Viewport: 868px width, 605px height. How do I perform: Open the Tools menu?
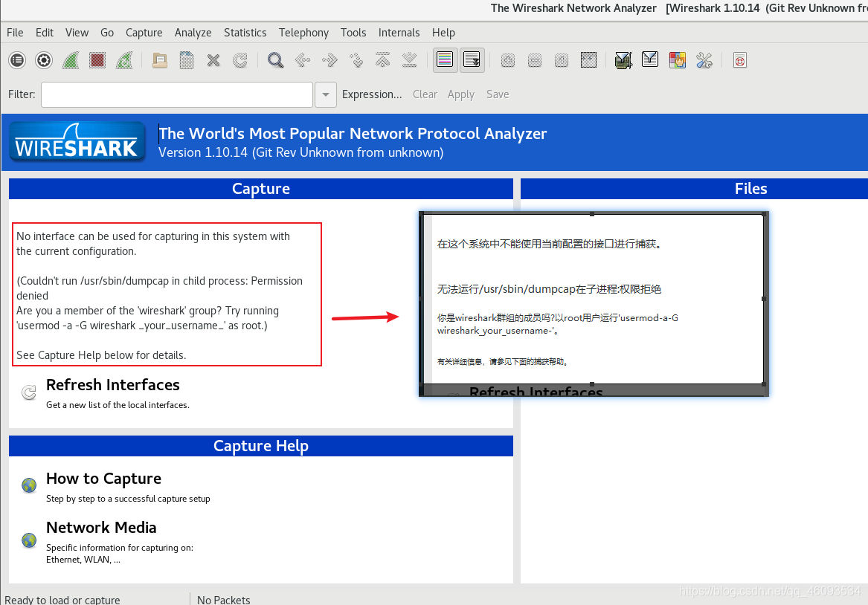click(353, 33)
